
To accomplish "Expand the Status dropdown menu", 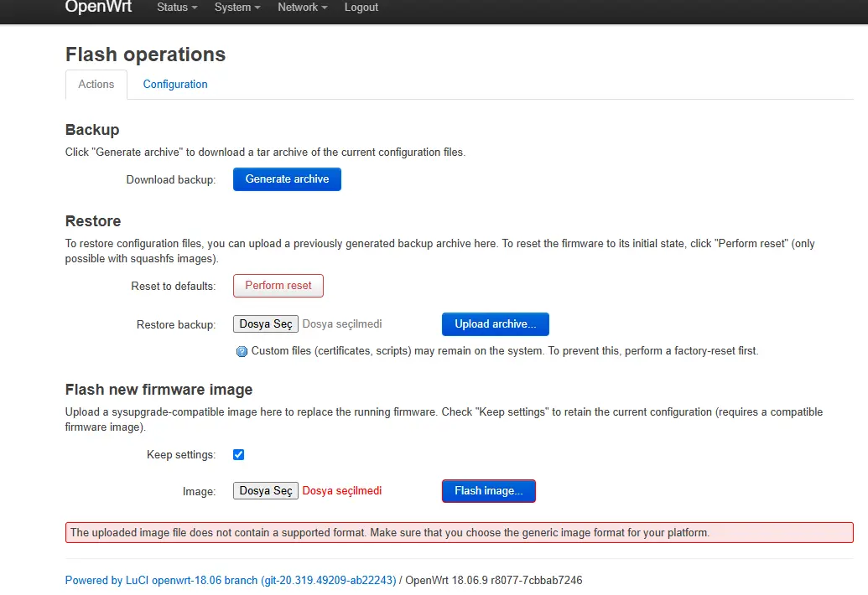I will click(177, 8).
